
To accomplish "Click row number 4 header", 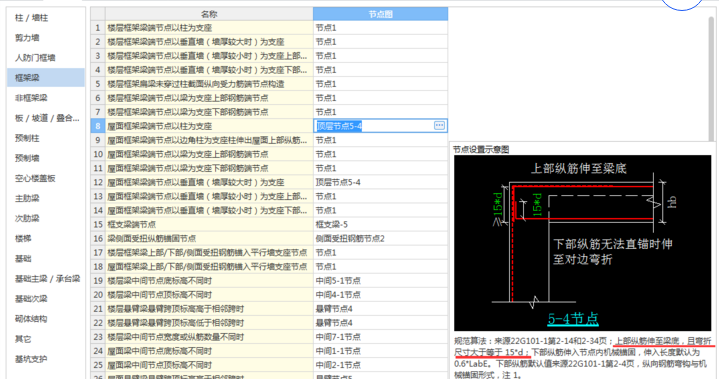I will point(98,70).
